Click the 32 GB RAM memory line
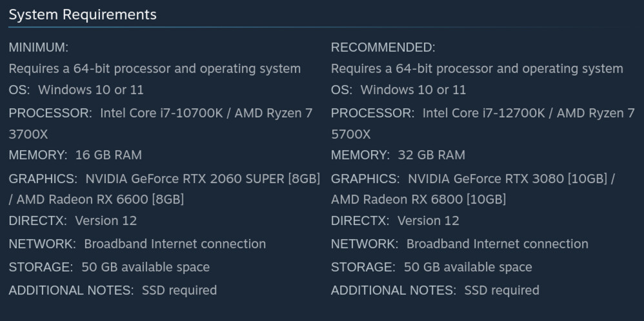644x321 pixels. (x=397, y=155)
